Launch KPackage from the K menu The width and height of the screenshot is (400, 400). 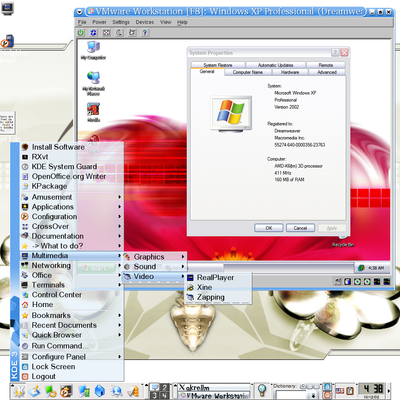tap(72, 186)
